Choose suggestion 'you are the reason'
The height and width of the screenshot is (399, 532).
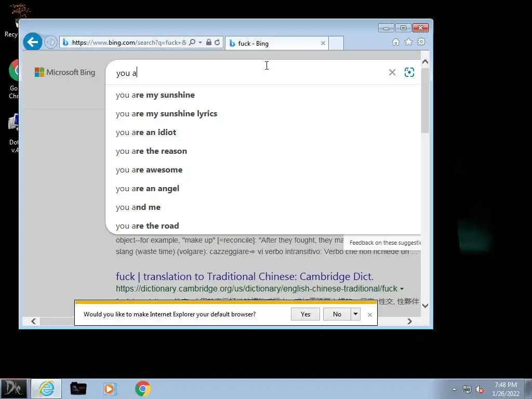(x=263, y=151)
